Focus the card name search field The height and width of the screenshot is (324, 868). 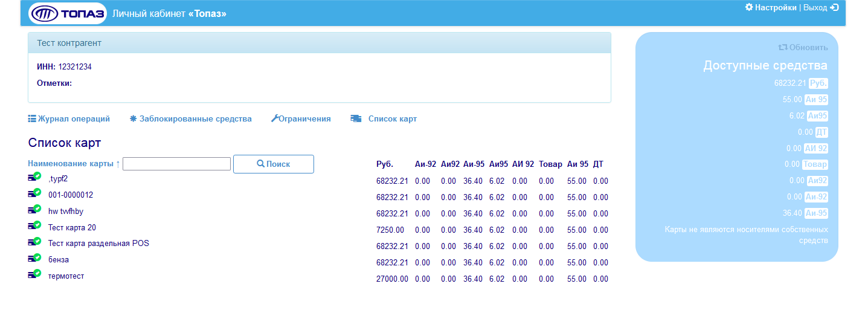176,164
